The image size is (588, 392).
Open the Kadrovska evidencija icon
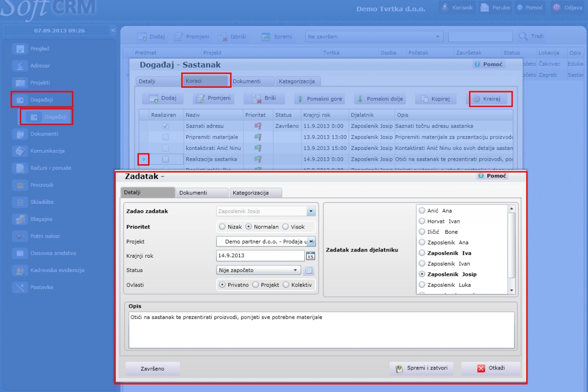(20, 270)
